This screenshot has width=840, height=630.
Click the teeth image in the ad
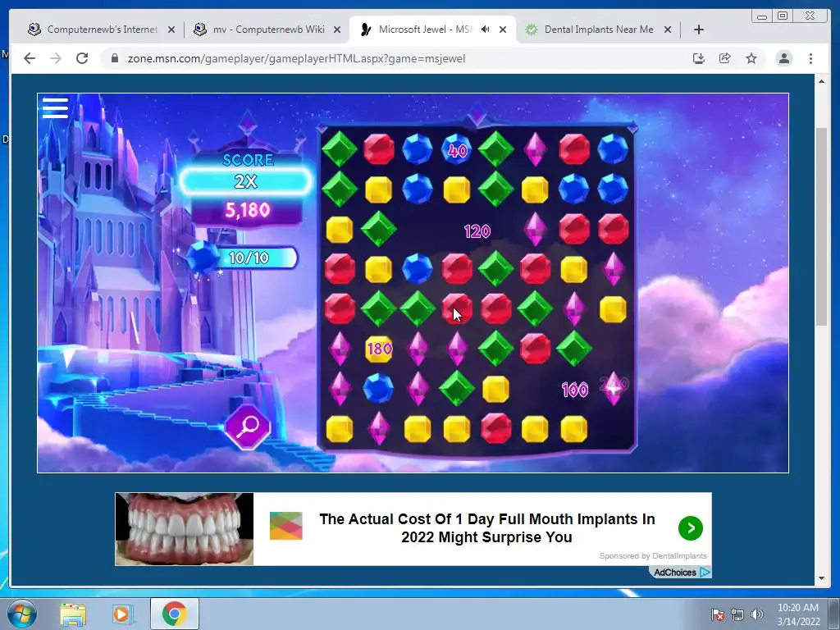coord(185,529)
